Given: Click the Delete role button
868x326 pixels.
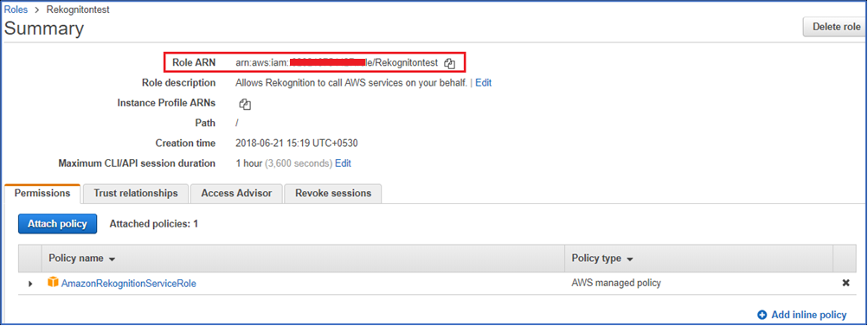Looking at the screenshot, I should pyautogui.click(x=836, y=27).
